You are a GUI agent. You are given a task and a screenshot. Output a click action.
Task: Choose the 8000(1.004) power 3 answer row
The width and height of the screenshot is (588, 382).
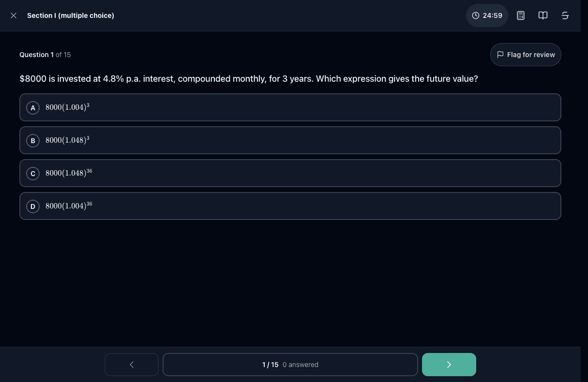[x=290, y=107]
